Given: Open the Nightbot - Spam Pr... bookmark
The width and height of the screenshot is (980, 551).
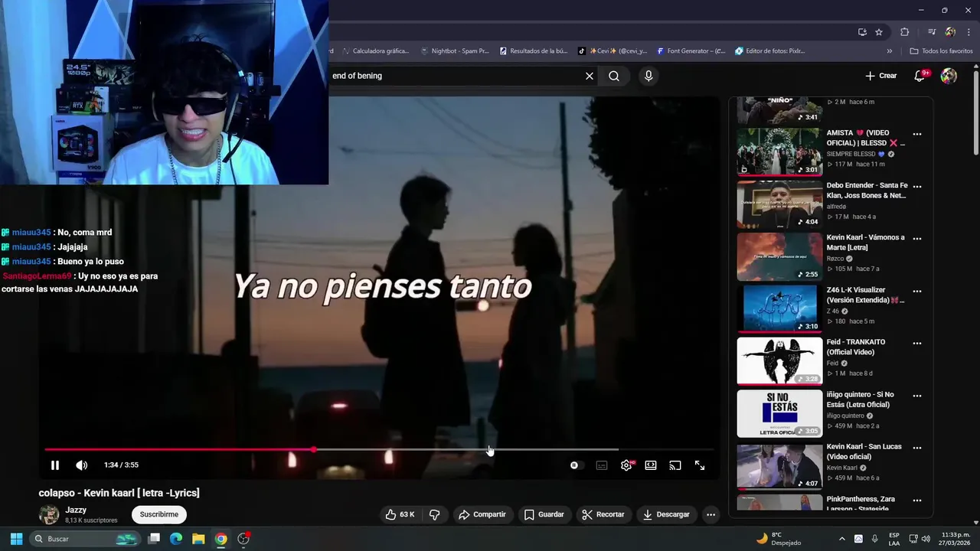Looking at the screenshot, I should tap(455, 51).
